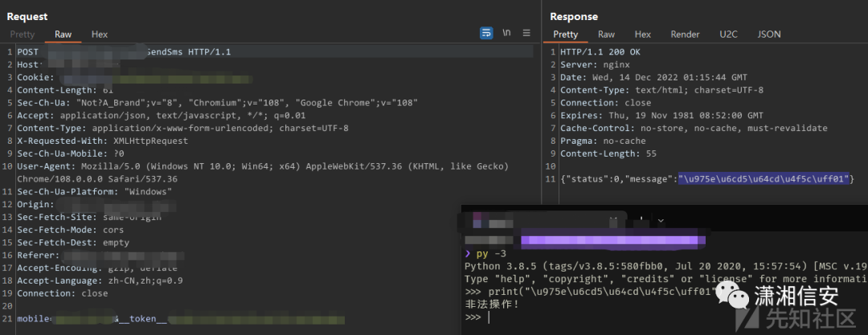The image size is (868, 335).
Task: Open the Hex tab in Response panel
Action: [x=642, y=35]
